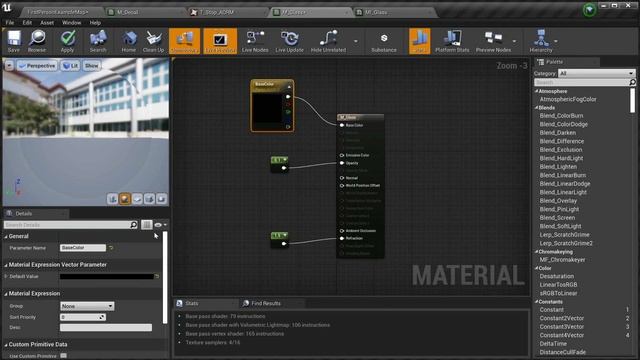Focus the Search Details field
Viewport: 640px width, 360px height.
[x=67, y=225]
